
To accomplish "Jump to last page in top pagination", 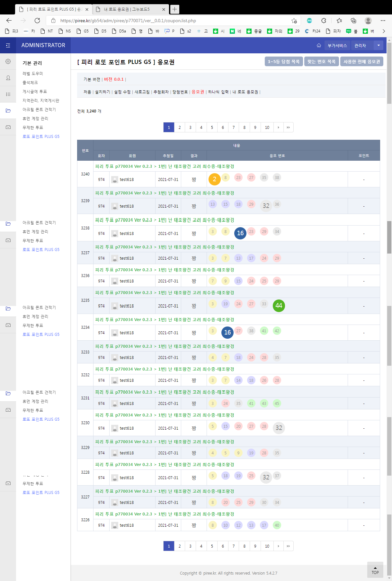I will pos(288,128).
